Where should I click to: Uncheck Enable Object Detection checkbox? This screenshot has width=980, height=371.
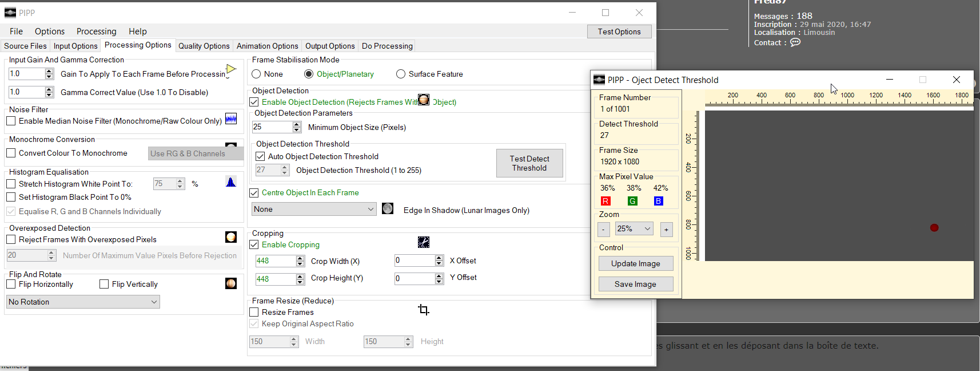click(x=254, y=102)
